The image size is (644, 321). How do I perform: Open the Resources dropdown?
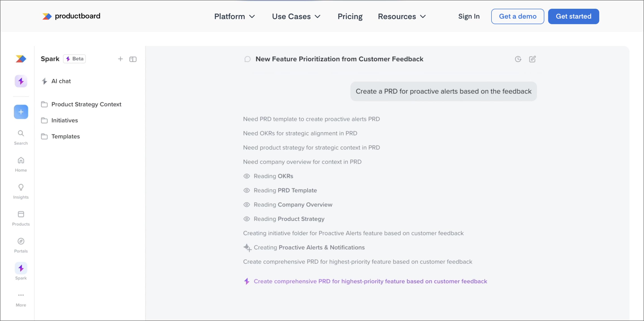click(x=402, y=17)
